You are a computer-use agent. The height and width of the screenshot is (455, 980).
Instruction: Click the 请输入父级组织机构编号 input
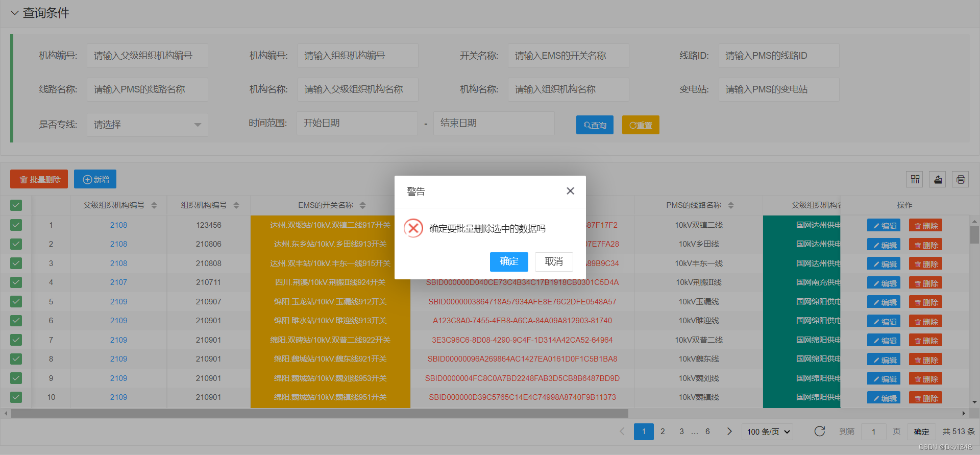pyautogui.click(x=147, y=56)
